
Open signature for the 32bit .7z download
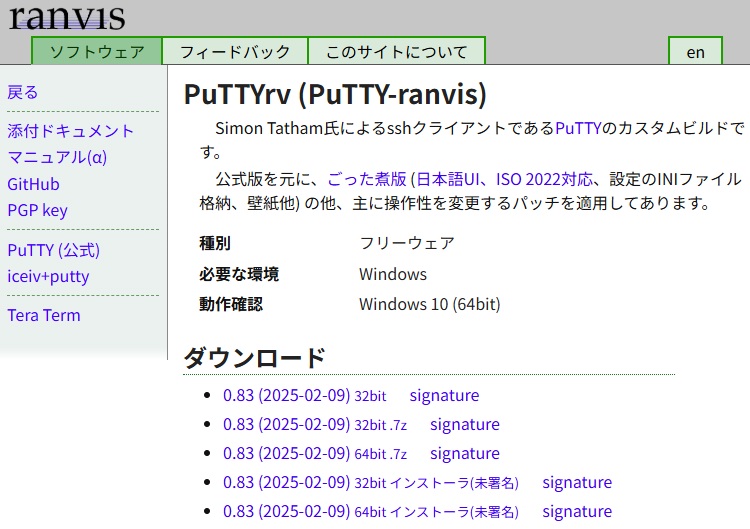click(x=464, y=424)
